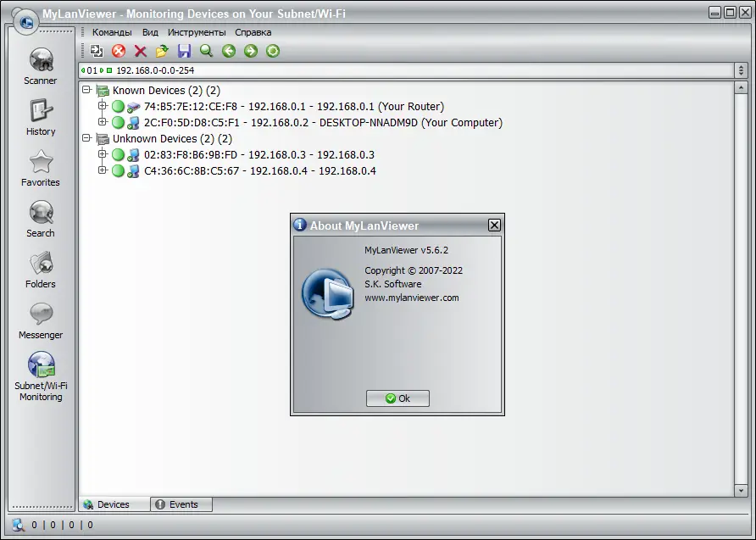Open the subnet range dropdown stepper
This screenshot has height=540, width=756.
tap(741, 70)
